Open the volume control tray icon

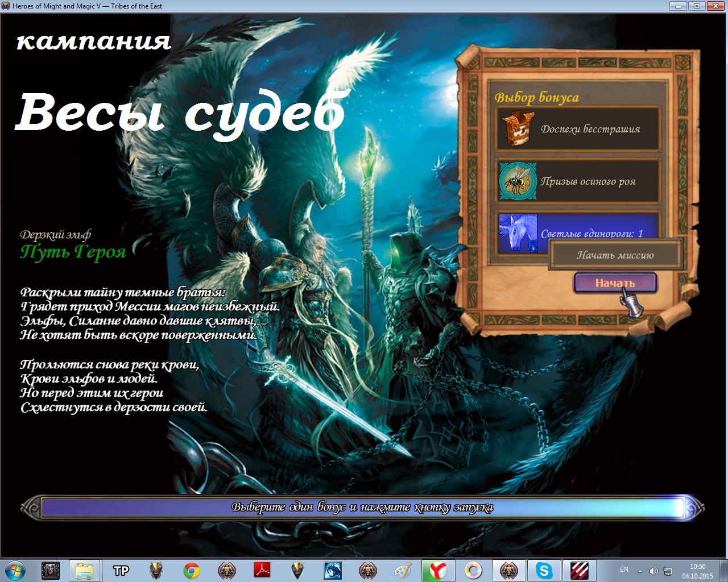click(654, 571)
